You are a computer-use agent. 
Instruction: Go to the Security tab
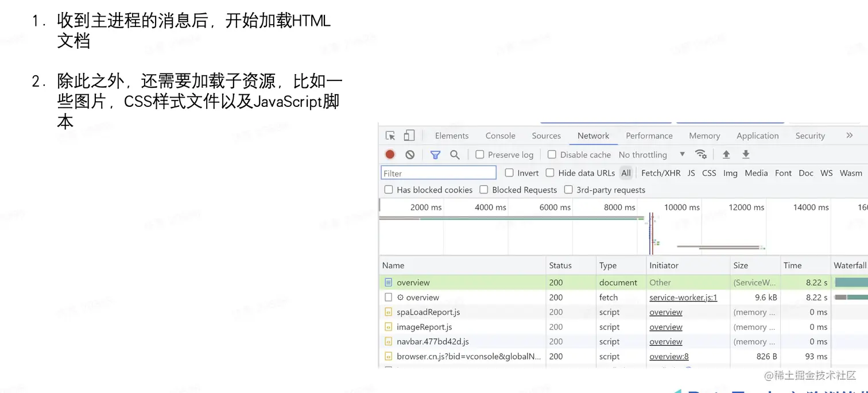click(810, 136)
